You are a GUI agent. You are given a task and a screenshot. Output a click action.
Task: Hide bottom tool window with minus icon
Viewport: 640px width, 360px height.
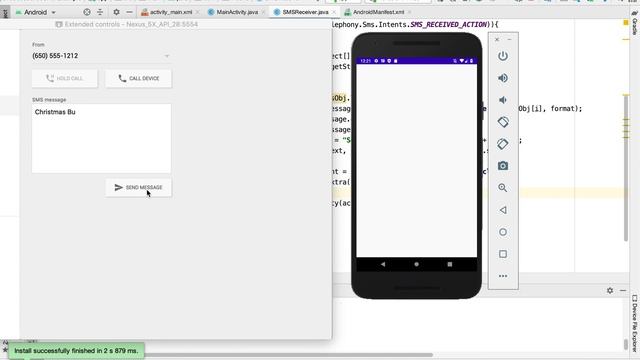pos(623,290)
